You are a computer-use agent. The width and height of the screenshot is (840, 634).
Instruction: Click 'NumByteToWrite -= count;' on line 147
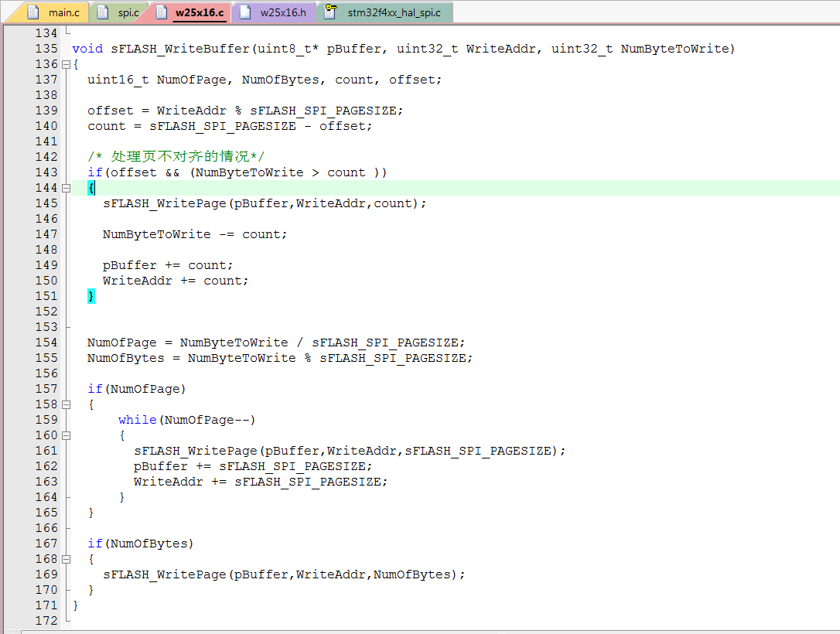tap(195, 234)
